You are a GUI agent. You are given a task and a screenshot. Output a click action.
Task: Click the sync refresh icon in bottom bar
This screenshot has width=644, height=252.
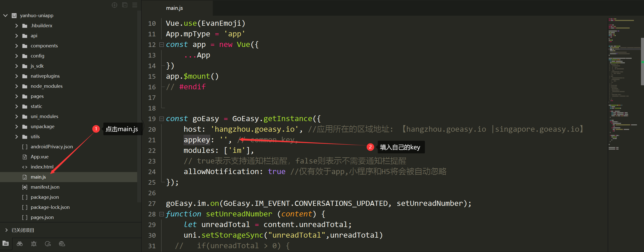pos(48,244)
